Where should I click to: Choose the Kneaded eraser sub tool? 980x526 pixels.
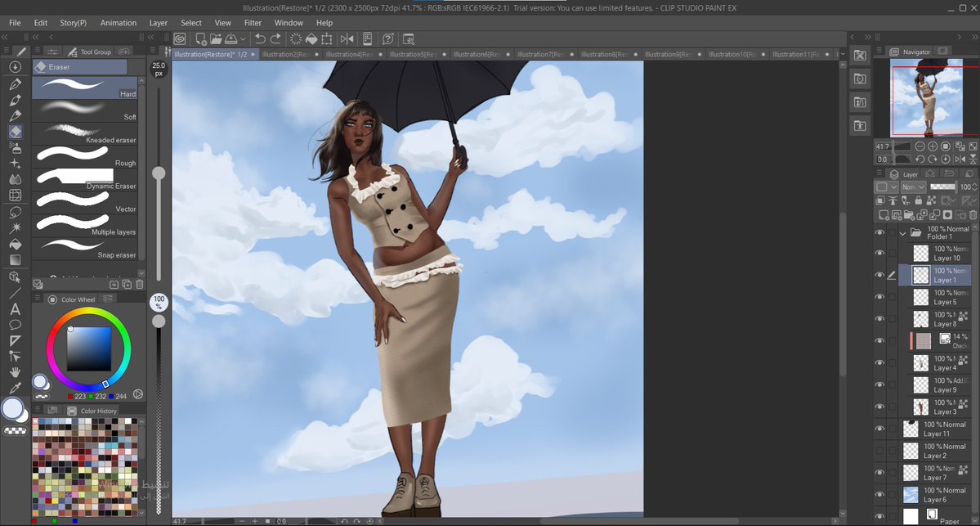pos(85,133)
